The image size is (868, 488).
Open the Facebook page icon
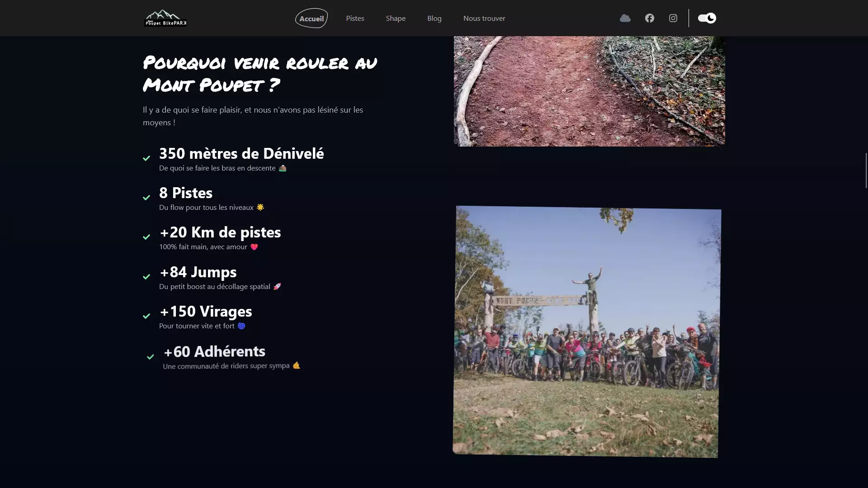(650, 18)
